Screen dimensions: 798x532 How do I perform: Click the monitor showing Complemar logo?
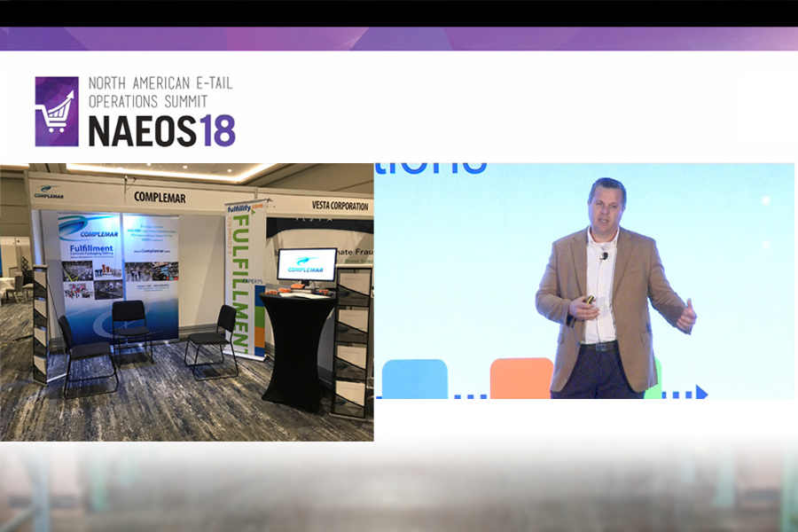(307, 265)
